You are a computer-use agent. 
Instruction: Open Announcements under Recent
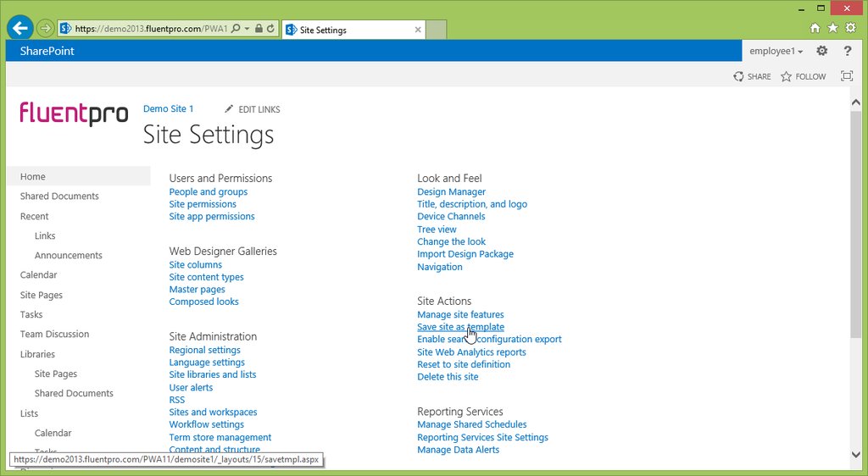(x=68, y=256)
